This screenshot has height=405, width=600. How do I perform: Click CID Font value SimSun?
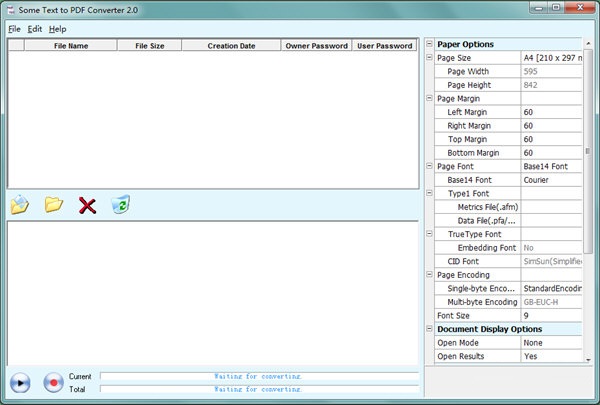point(551,261)
